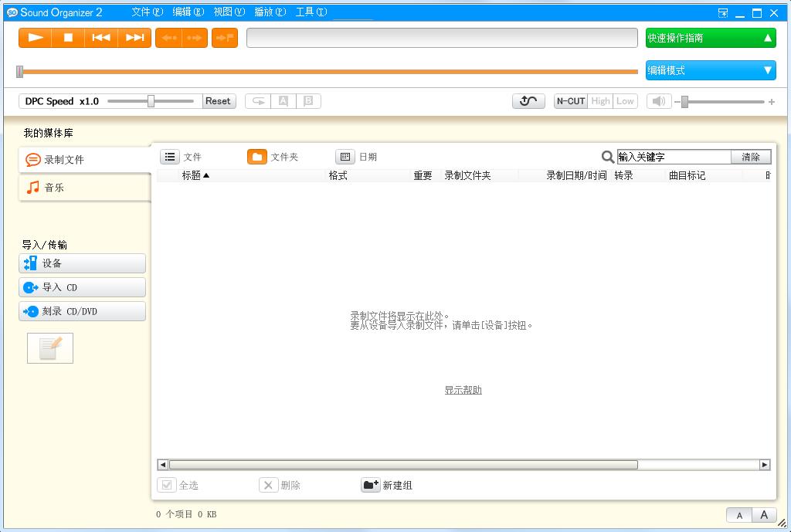Reset DPC Speed with the Reset button
The width and height of the screenshot is (791, 532).
(x=219, y=100)
